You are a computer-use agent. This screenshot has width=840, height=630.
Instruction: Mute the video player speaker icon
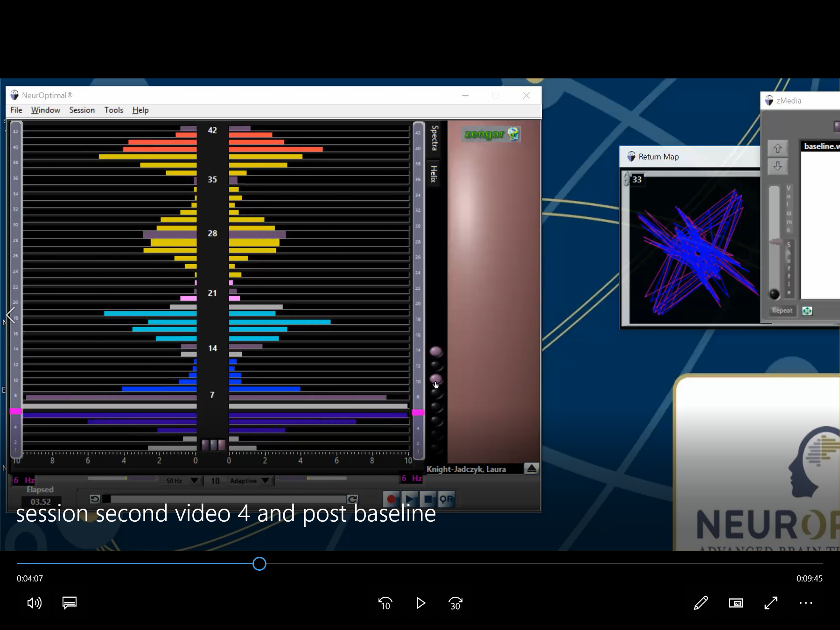pos(34,603)
